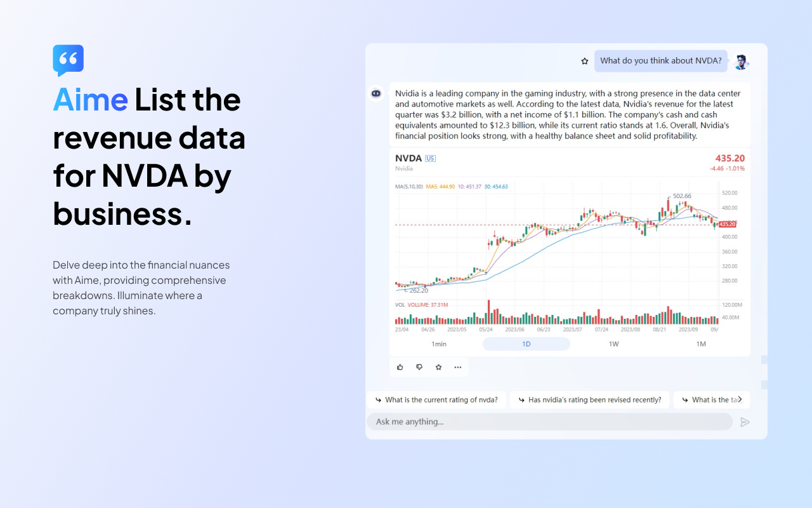Switch the chart to 1M interval
The height and width of the screenshot is (508, 812).
[x=701, y=344]
